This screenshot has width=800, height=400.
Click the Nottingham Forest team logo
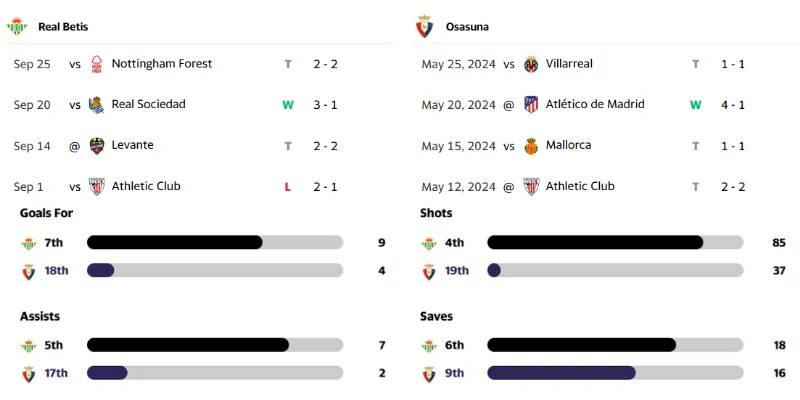pos(97,64)
